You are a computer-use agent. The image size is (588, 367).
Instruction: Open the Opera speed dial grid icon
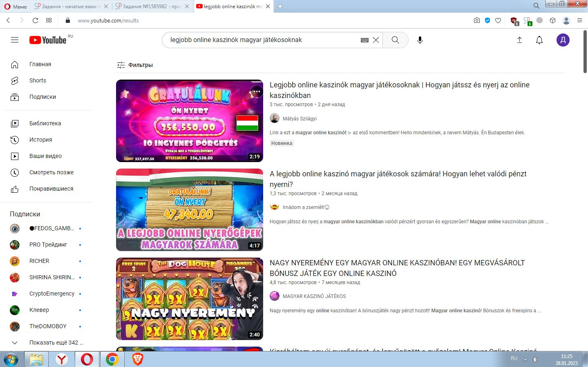[49, 20]
